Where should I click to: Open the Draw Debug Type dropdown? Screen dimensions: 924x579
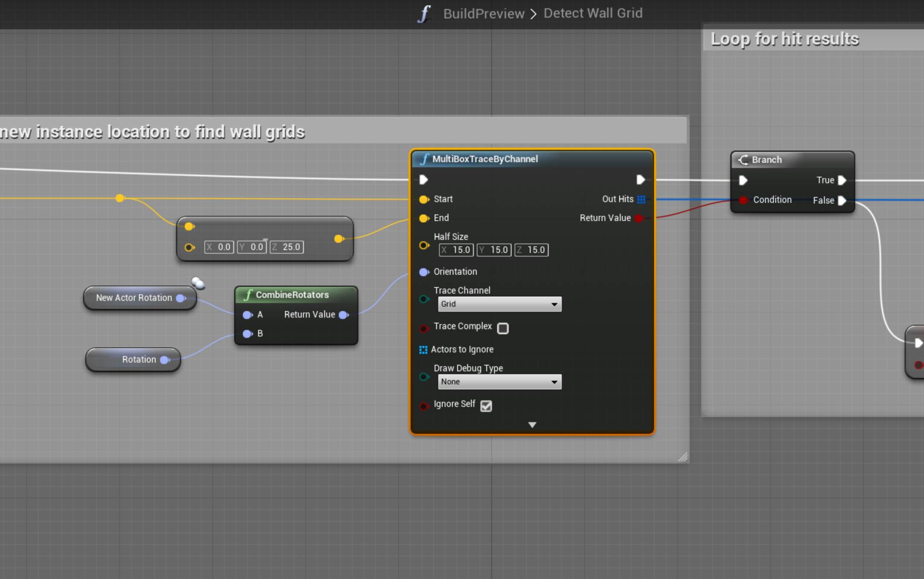click(499, 382)
